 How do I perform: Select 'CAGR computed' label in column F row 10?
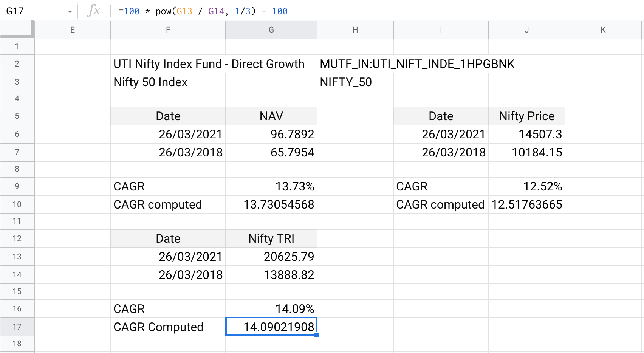[168, 204]
